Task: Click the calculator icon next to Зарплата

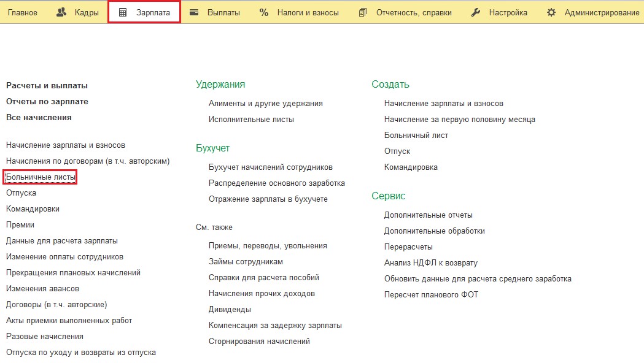Action: (x=123, y=12)
